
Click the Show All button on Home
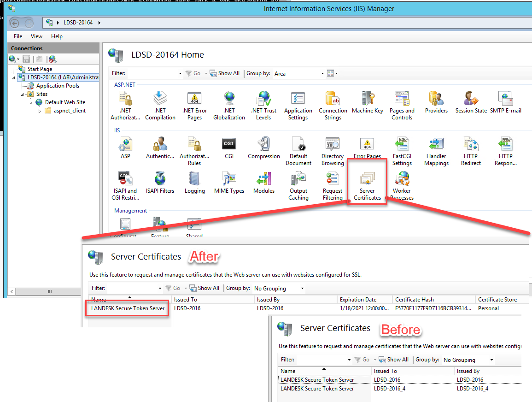(x=225, y=73)
